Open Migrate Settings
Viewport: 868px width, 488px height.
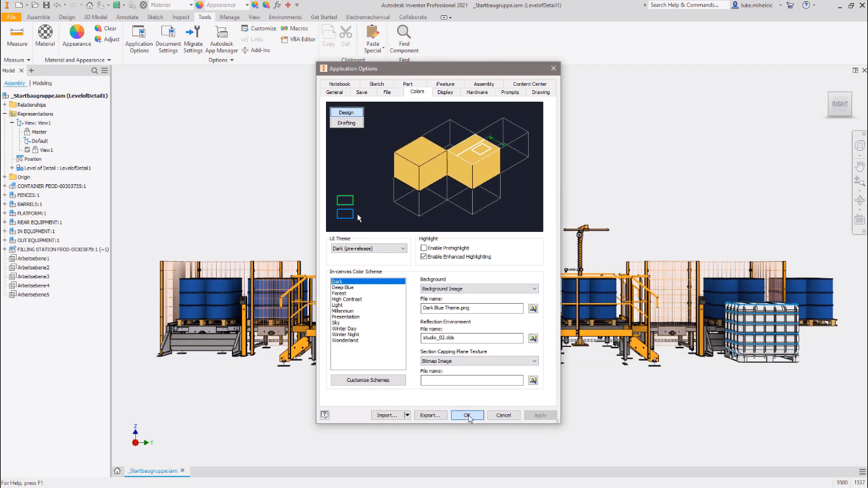pyautogui.click(x=193, y=39)
